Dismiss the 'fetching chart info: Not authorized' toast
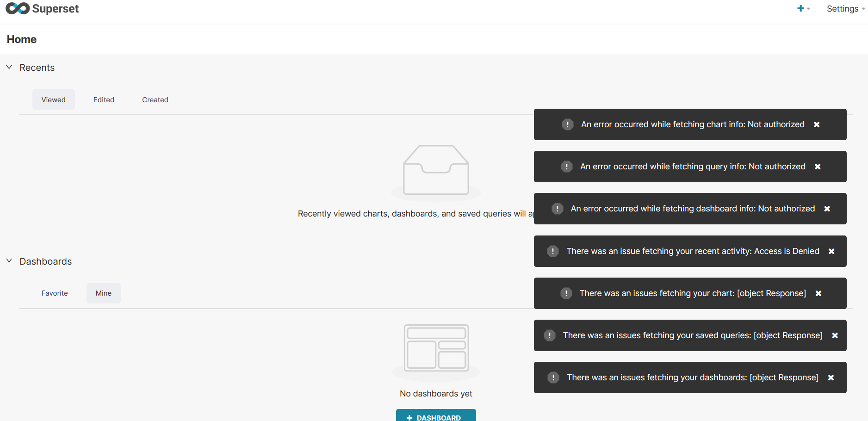 (817, 124)
